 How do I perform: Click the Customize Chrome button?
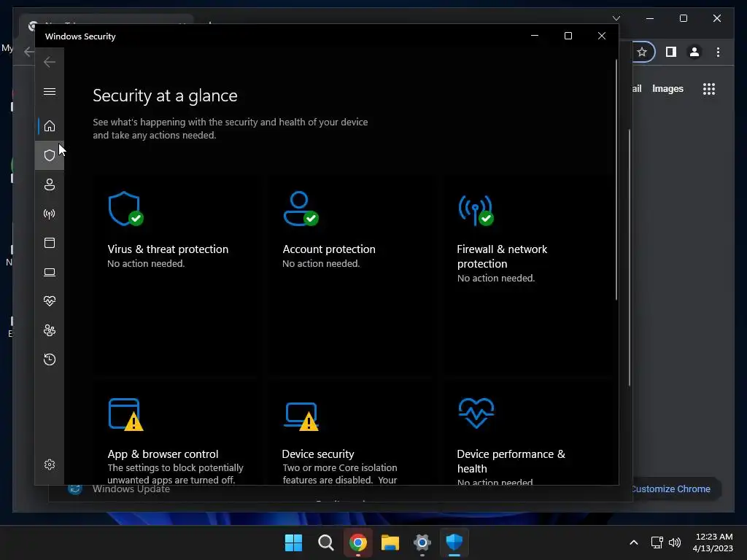671,489
